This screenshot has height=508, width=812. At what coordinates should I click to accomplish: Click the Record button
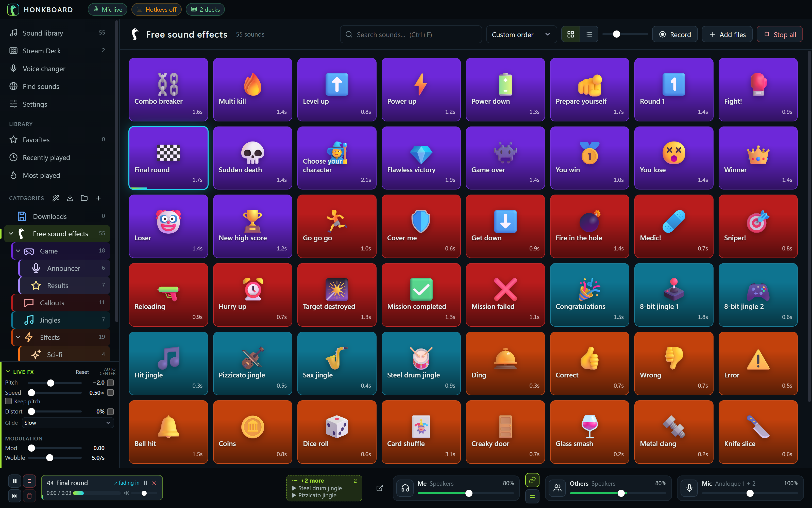pos(675,34)
